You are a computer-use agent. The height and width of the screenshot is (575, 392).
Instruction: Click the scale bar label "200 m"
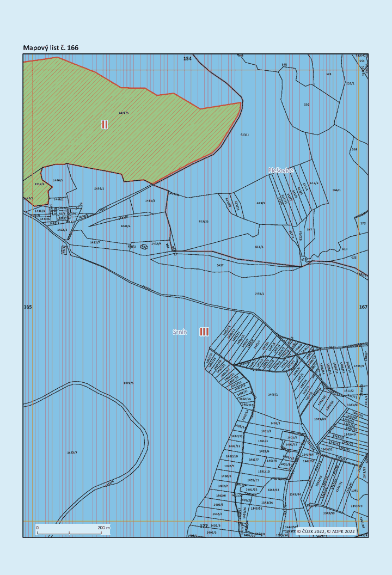coord(104,528)
